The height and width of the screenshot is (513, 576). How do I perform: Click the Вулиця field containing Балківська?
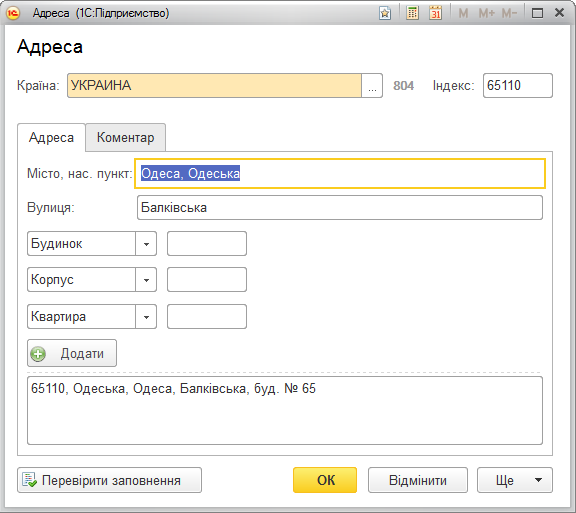click(x=340, y=208)
